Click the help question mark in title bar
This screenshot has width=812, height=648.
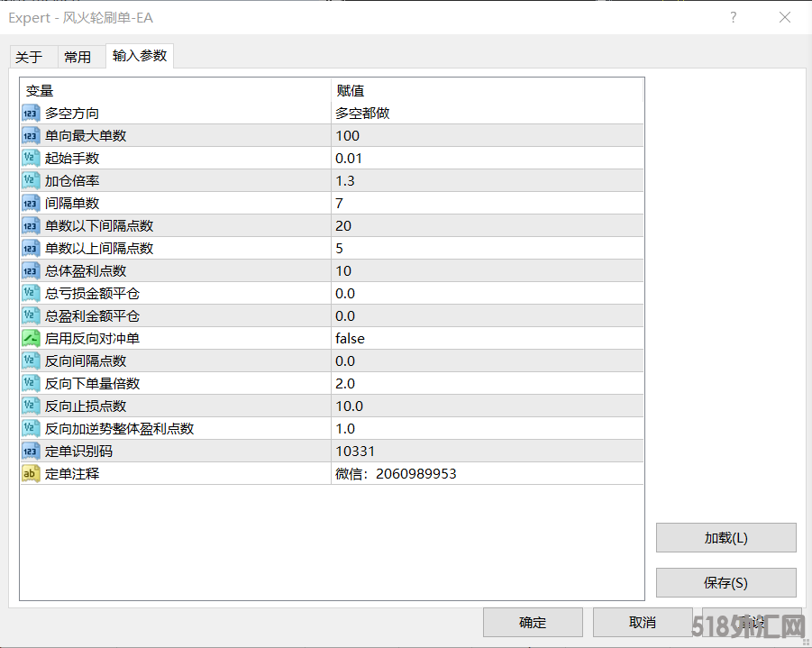point(734,17)
